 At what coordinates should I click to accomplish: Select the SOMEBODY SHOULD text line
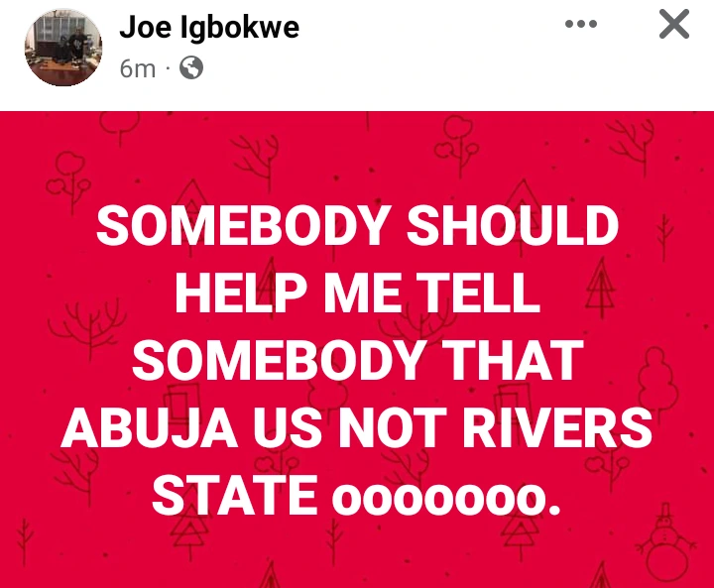[358, 225]
